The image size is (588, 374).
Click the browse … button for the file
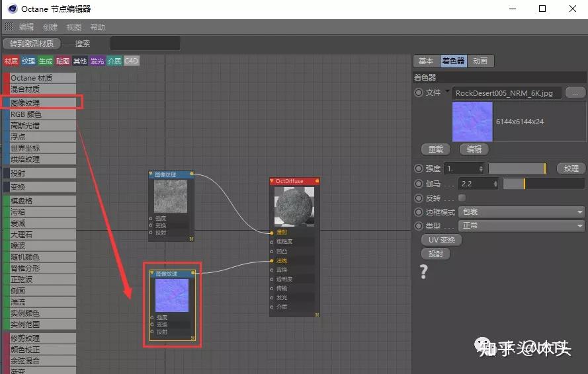[575, 93]
